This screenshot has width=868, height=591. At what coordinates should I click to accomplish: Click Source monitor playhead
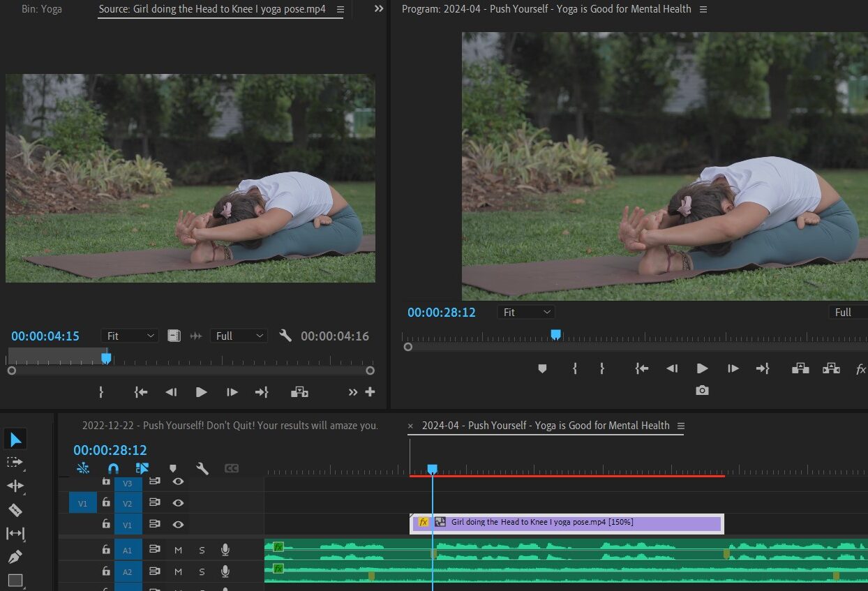tap(106, 358)
